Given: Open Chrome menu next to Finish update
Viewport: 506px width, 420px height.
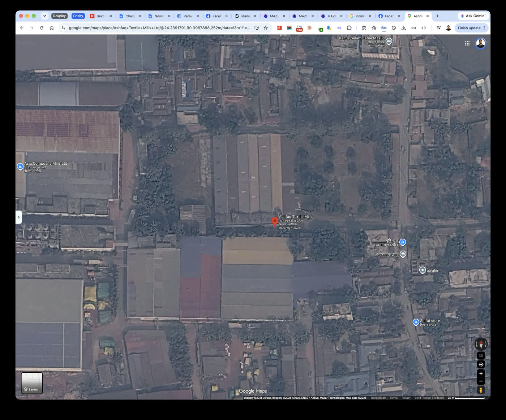Looking at the screenshot, I should [484, 28].
